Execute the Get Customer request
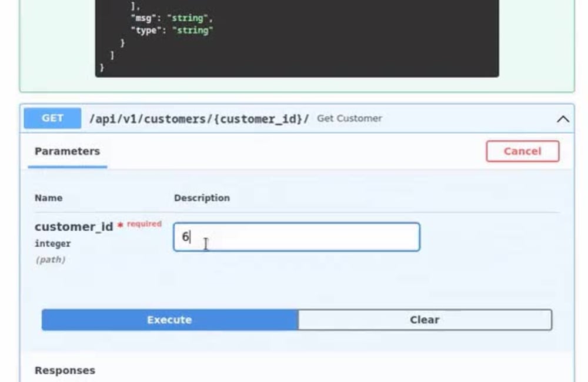 click(169, 320)
